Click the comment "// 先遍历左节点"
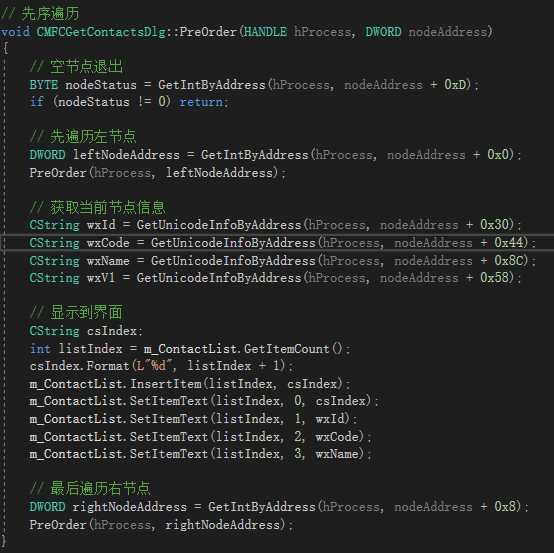Viewport: 554px width, 553px height. (83, 136)
